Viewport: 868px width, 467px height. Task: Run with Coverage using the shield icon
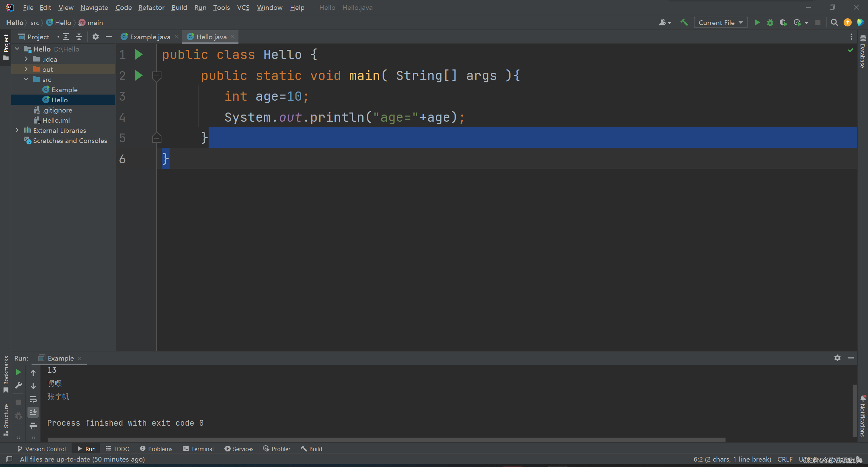click(x=783, y=23)
